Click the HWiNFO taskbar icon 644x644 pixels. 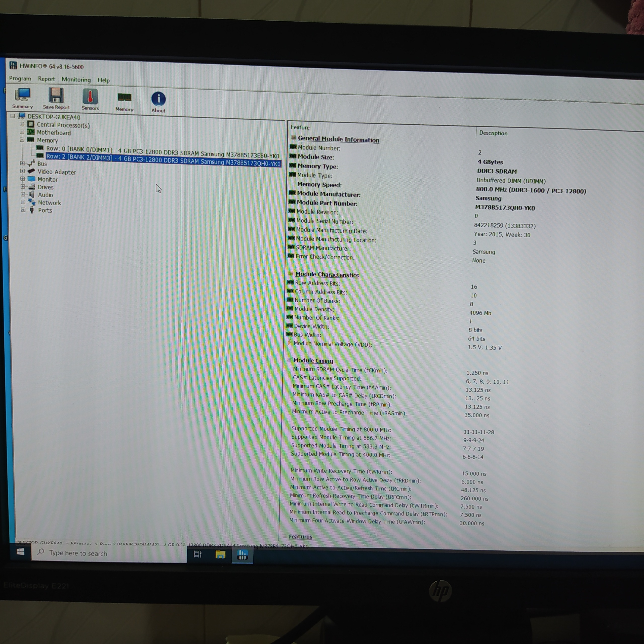pos(242,555)
